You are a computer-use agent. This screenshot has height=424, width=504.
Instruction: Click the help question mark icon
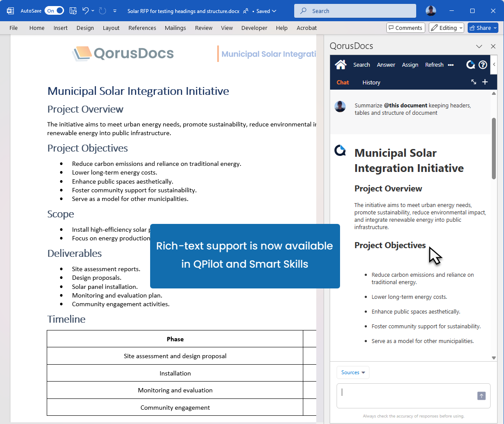click(483, 65)
